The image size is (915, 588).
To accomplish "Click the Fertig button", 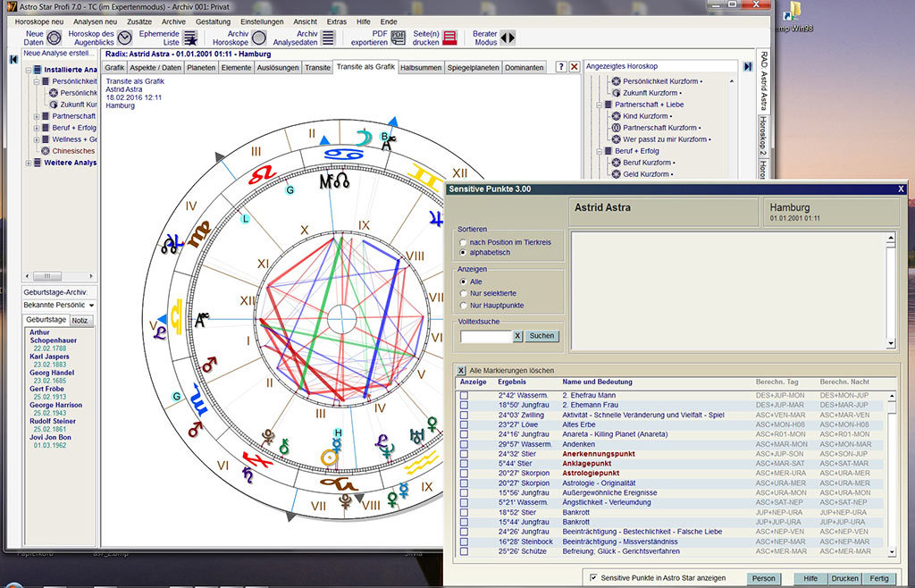I will [879, 578].
